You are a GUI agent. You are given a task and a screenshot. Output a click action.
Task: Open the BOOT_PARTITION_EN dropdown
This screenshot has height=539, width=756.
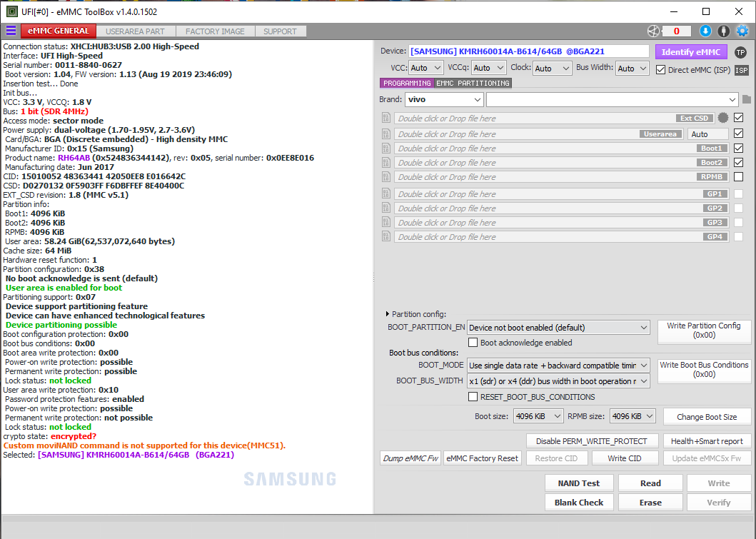point(558,328)
